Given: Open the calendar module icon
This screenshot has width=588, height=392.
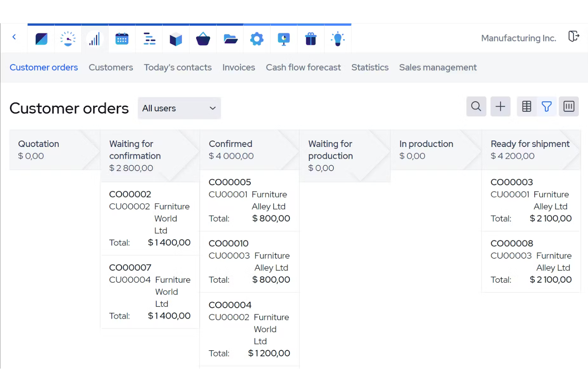Looking at the screenshot, I should tap(122, 38).
